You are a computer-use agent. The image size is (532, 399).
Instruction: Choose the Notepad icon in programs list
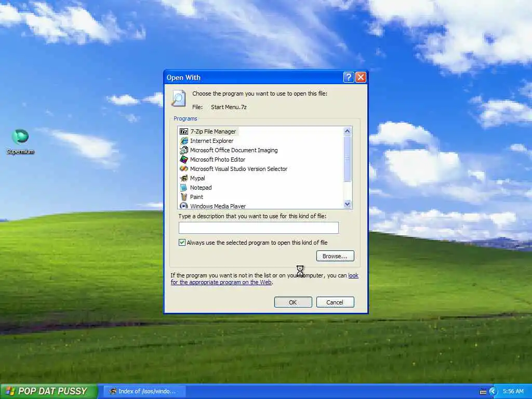(184, 188)
